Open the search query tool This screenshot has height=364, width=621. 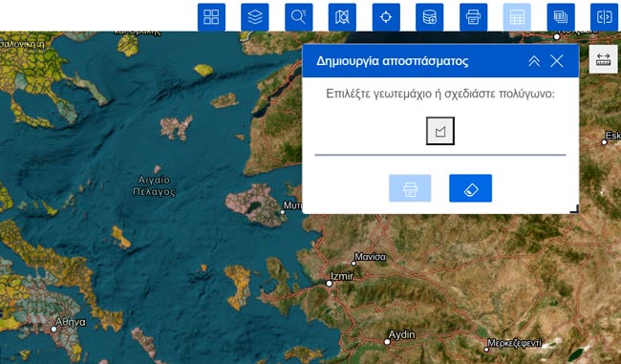(299, 17)
